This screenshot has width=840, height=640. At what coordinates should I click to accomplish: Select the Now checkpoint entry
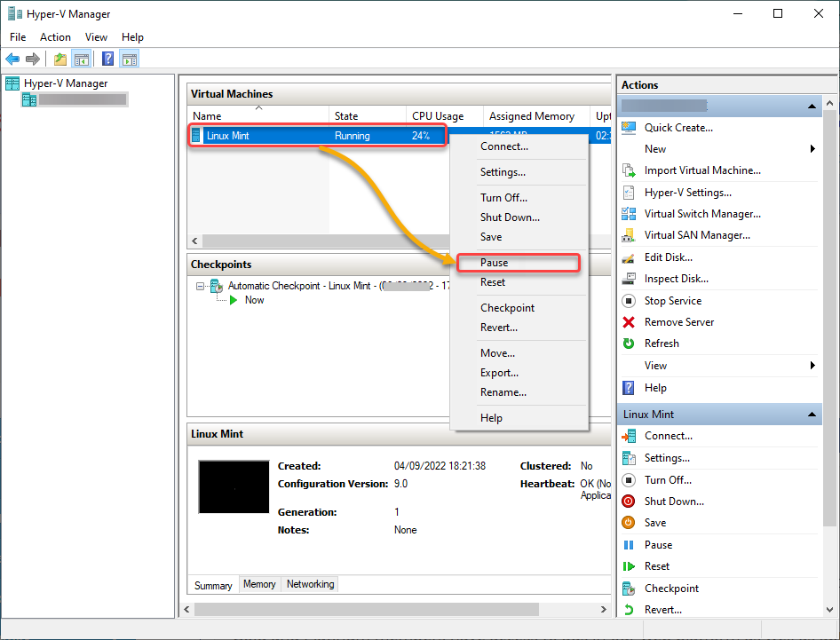point(247,300)
